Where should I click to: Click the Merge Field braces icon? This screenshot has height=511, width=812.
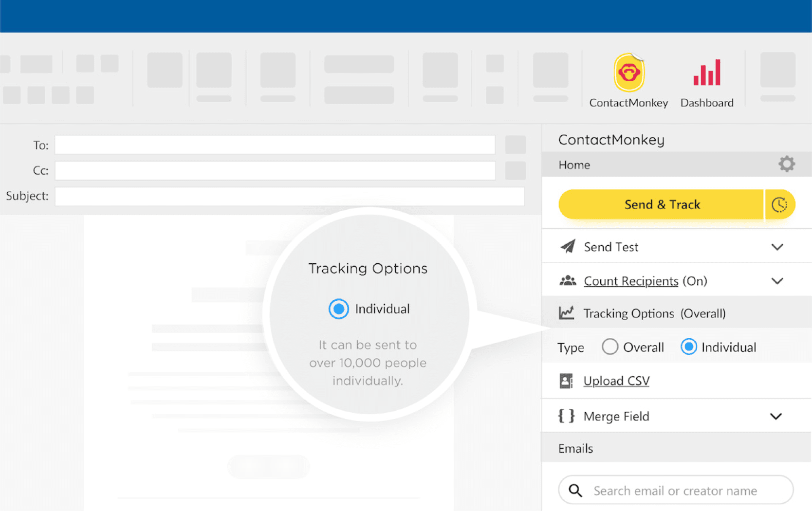(x=566, y=416)
